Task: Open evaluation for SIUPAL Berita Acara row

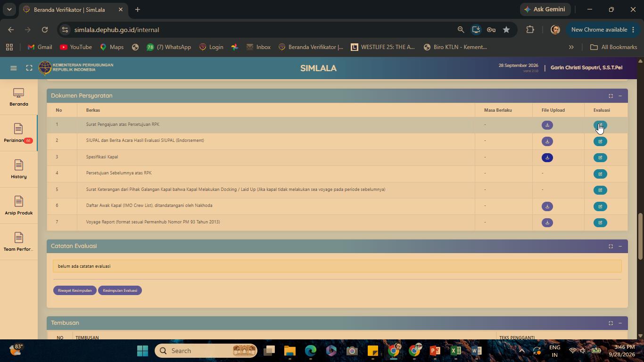Action: 600,141
